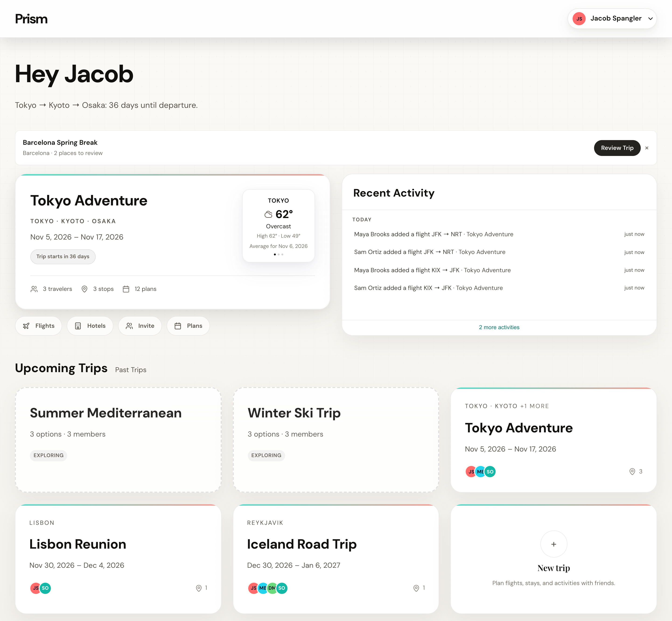Click ME avatar on Tokyo Adventure small card

[x=481, y=471]
